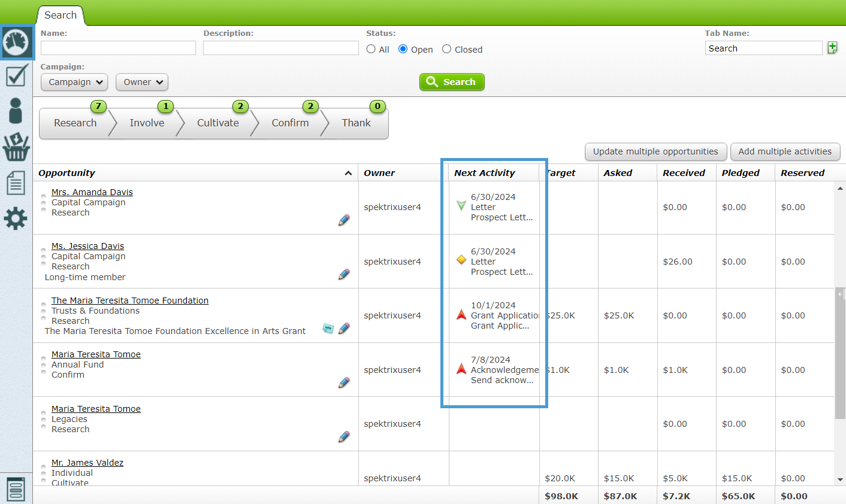Open Mrs. Amanda Davis opportunity link
846x504 pixels.
click(92, 192)
